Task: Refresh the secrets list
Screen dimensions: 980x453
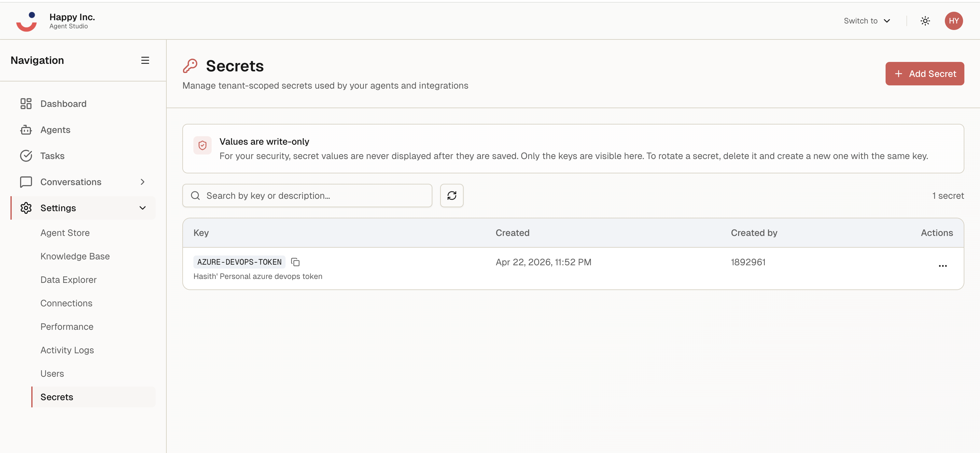Action: [x=452, y=195]
